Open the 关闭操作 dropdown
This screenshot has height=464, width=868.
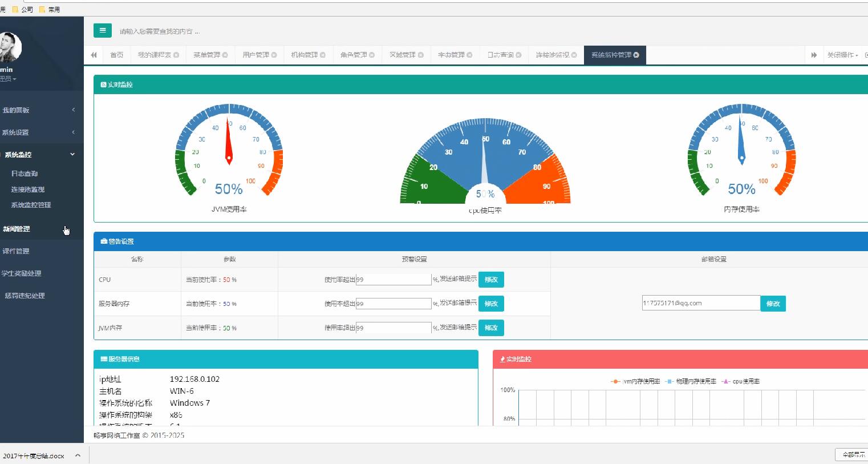coord(842,55)
